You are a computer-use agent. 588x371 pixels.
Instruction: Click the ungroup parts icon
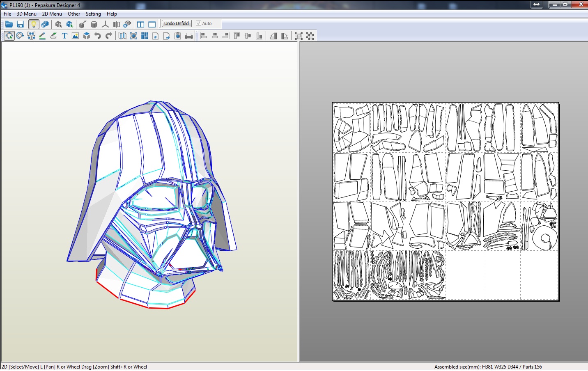coord(310,36)
